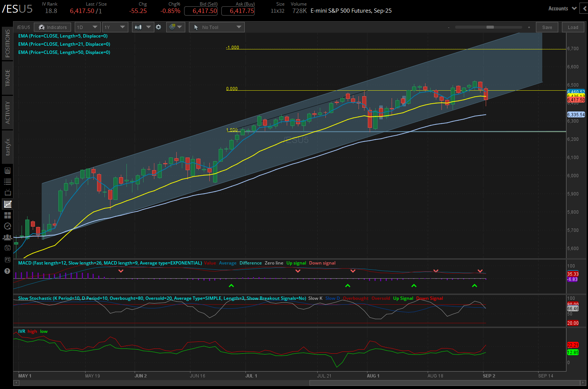Open the TRADE side tab

pyautogui.click(x=7, y=78)
